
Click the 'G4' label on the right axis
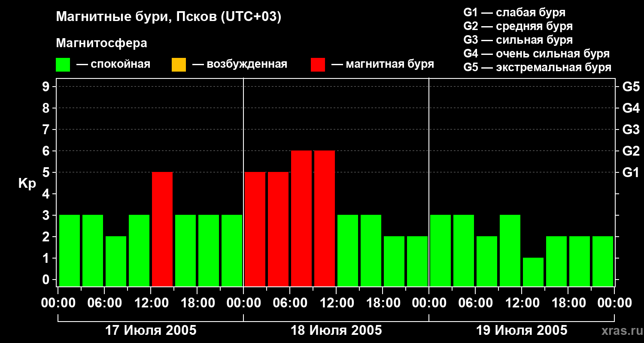(631, 108)
